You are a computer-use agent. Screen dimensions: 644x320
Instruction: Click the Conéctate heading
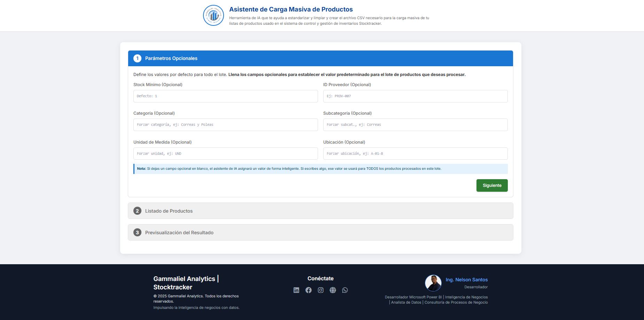point(320,279)
